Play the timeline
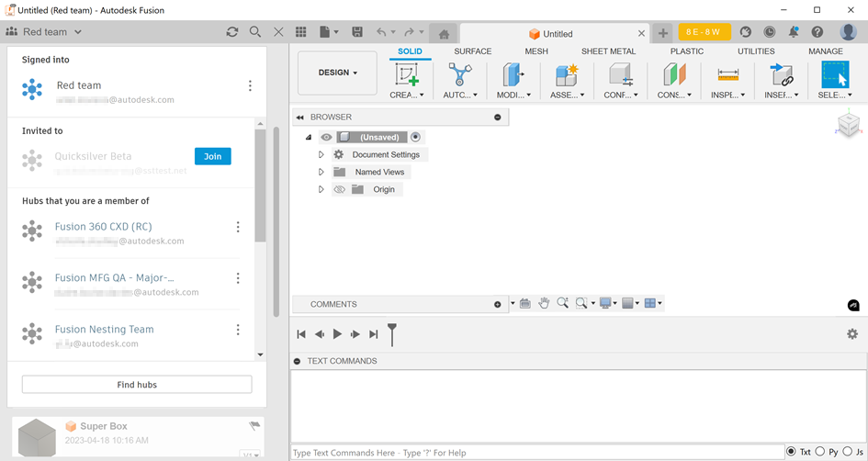 click(x=337, y=333)
